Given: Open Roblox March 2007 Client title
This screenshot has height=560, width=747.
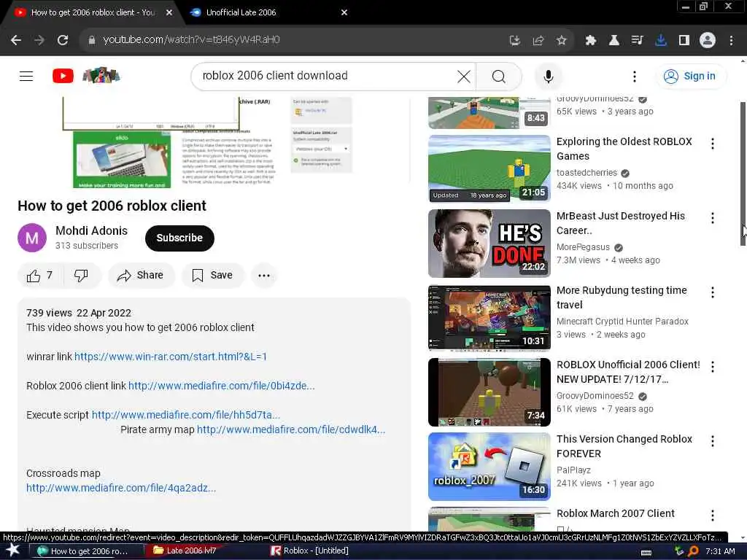Looking at the screenshot, I should pyautogui.click(x=615, y=513).
